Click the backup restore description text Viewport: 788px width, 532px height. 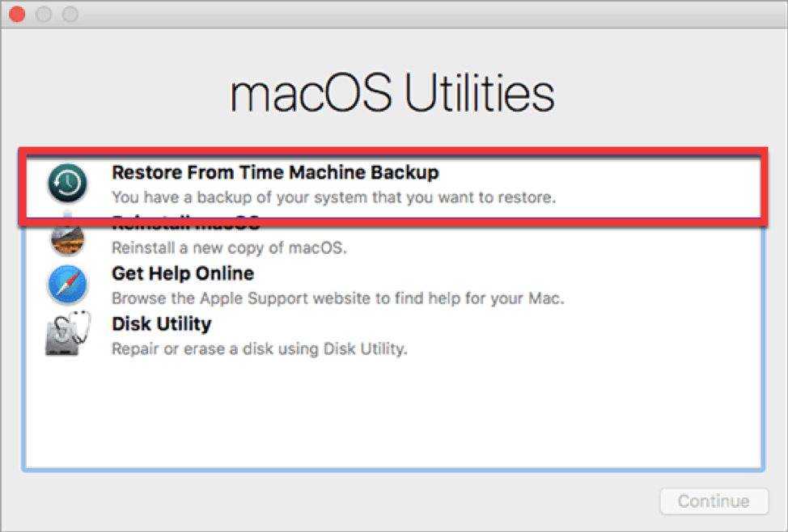(x=333, y=197)
